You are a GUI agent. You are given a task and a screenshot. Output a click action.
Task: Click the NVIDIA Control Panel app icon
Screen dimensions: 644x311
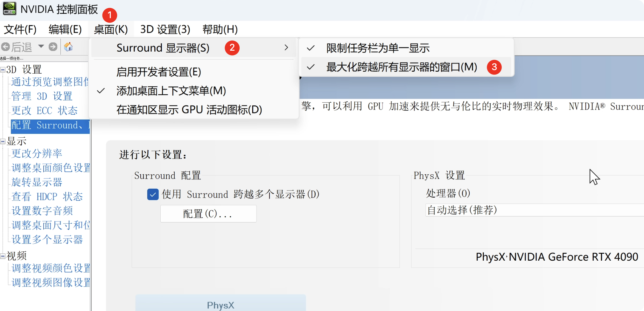[x=10, y=9]
